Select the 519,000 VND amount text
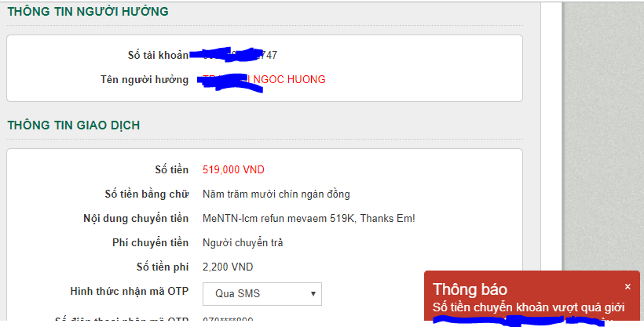 click(x=233, y=170)
